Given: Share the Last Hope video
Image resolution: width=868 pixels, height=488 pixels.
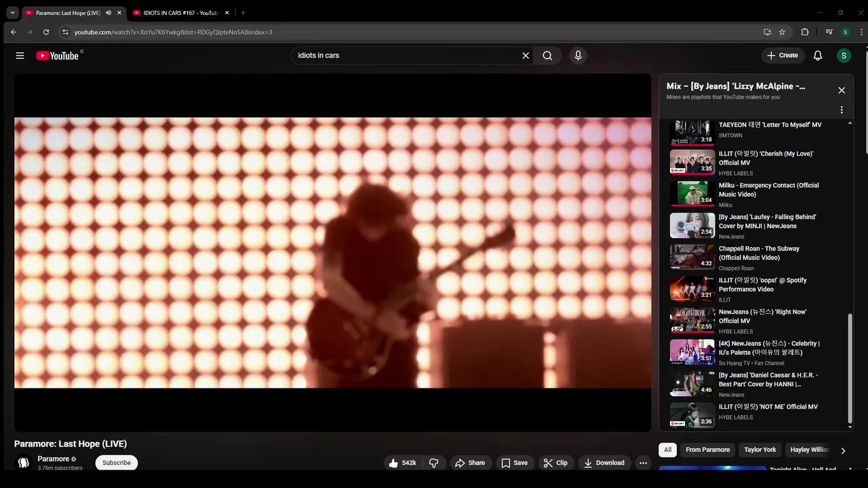Looking at the screenshot, I should [x=470, y=463].
